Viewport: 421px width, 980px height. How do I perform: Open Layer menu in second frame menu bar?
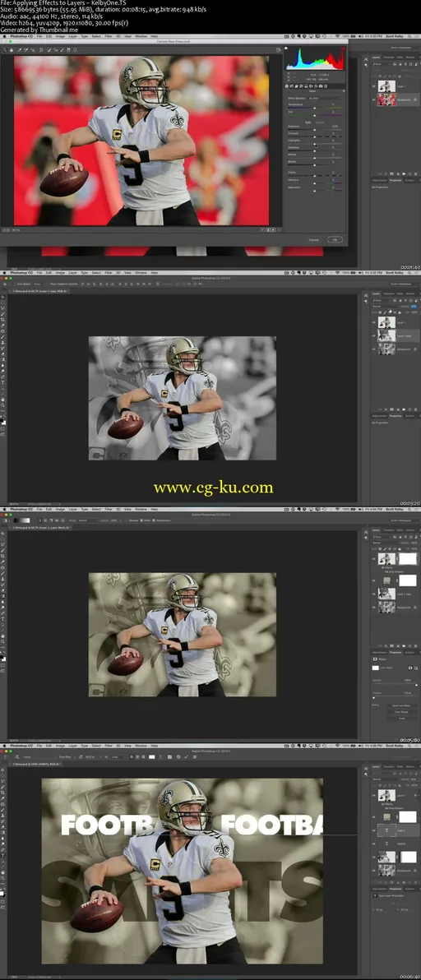coord(73,273)
